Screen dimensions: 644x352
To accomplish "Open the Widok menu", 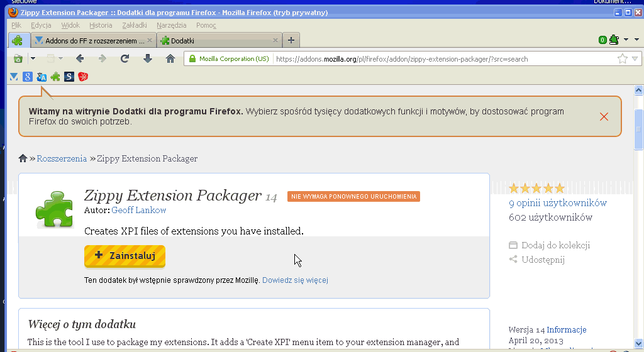I will click(70, 25).
